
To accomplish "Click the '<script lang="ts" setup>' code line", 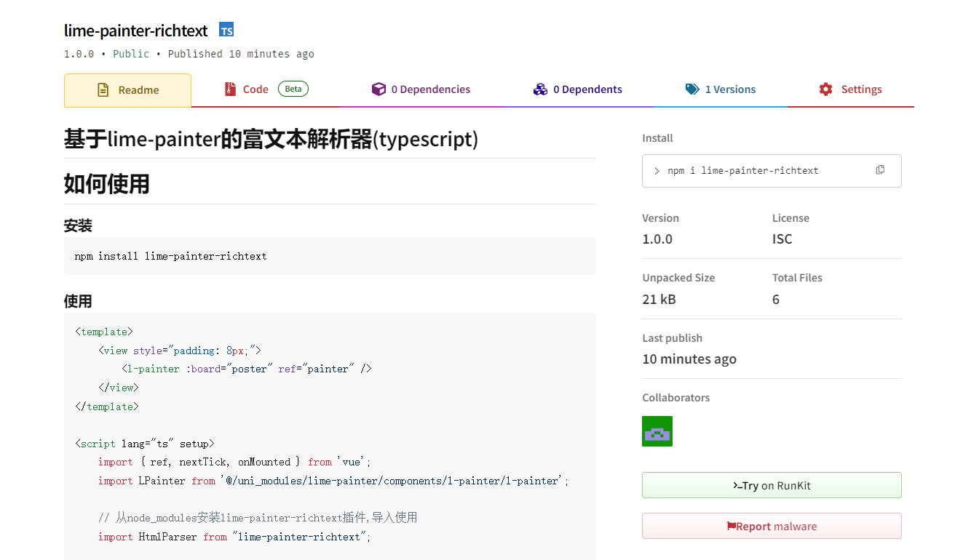I will click(144, 443).
